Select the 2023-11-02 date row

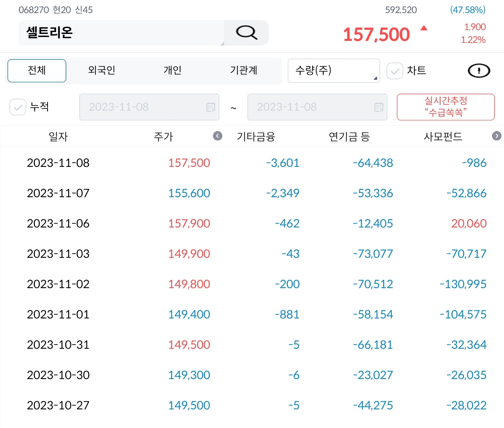58,284
